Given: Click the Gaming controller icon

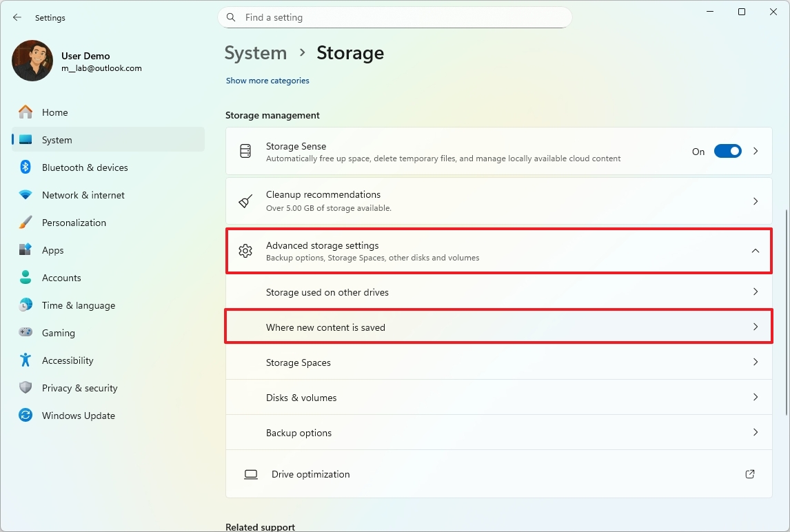Looking at the screenshot, I should pos(26,333).
